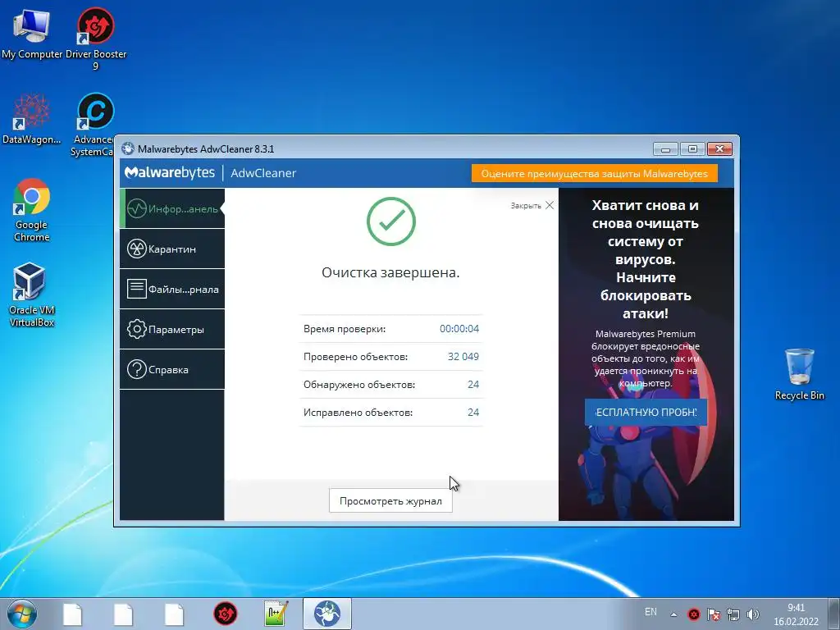
Task: Click AdwCleaner taskbar button
Action: (327, 614)
